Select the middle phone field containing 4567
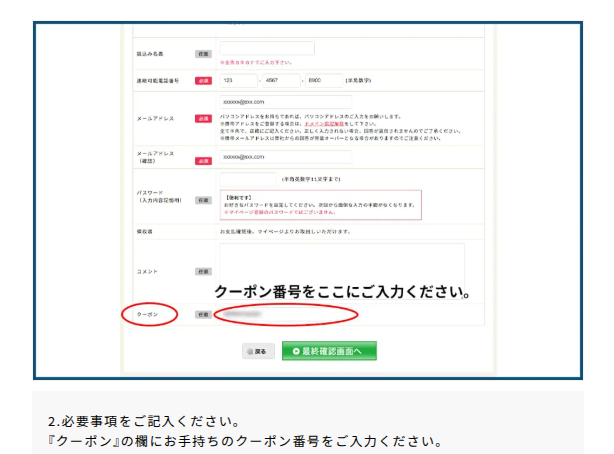 tap(282, 80)
